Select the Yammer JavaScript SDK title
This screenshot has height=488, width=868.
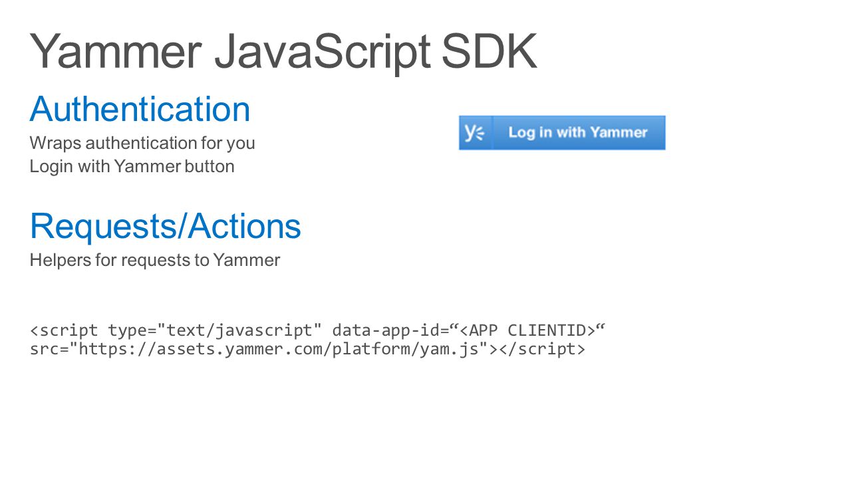[x=283, y=51]
